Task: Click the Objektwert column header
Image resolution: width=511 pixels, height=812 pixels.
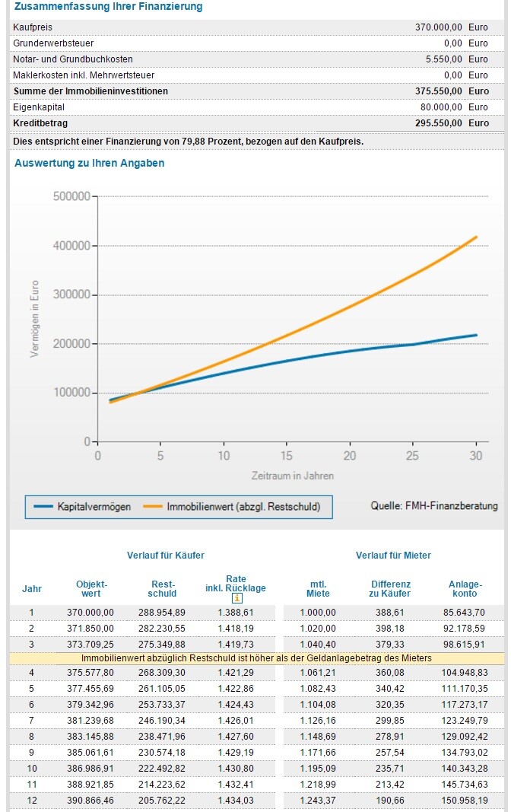Action: click(90, 588)
